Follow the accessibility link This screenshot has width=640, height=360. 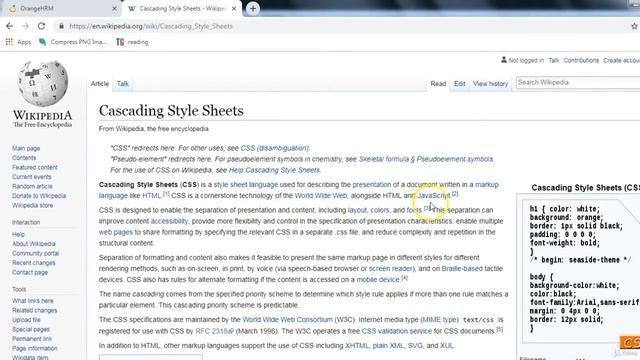[169, 221]
